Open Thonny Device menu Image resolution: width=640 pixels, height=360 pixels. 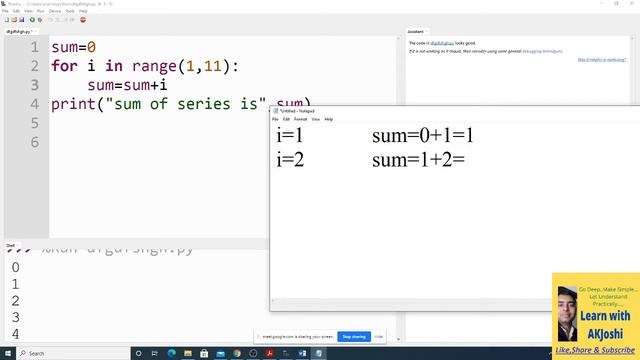click(55, 11)
